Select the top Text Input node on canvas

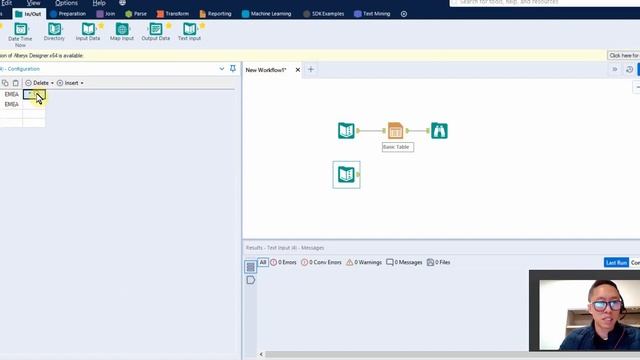(346, 131)
